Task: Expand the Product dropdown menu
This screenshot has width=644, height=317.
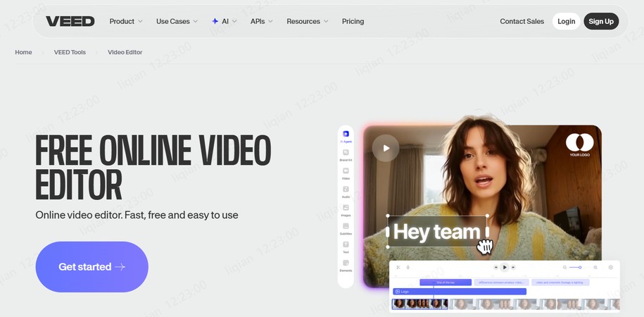Action: (126, 21)
